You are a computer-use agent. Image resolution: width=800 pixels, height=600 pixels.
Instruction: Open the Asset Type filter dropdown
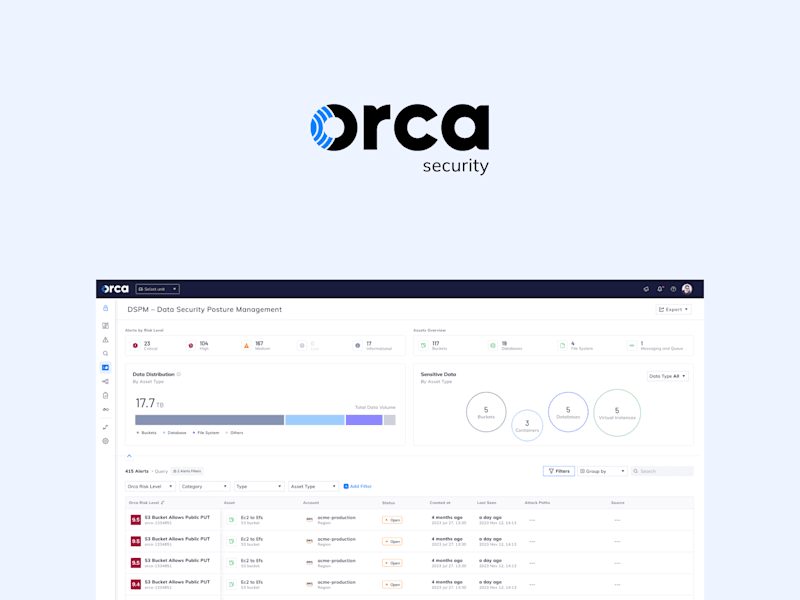click(313, 486)
